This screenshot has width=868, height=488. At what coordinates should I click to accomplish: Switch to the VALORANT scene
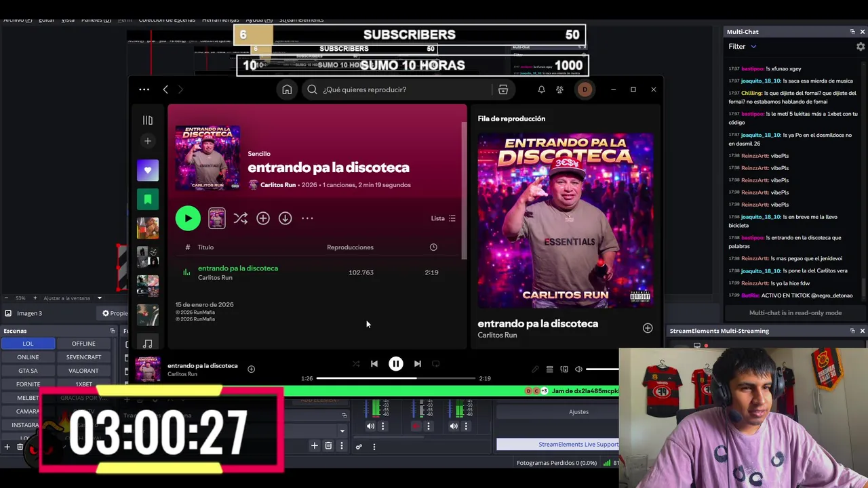83,371
